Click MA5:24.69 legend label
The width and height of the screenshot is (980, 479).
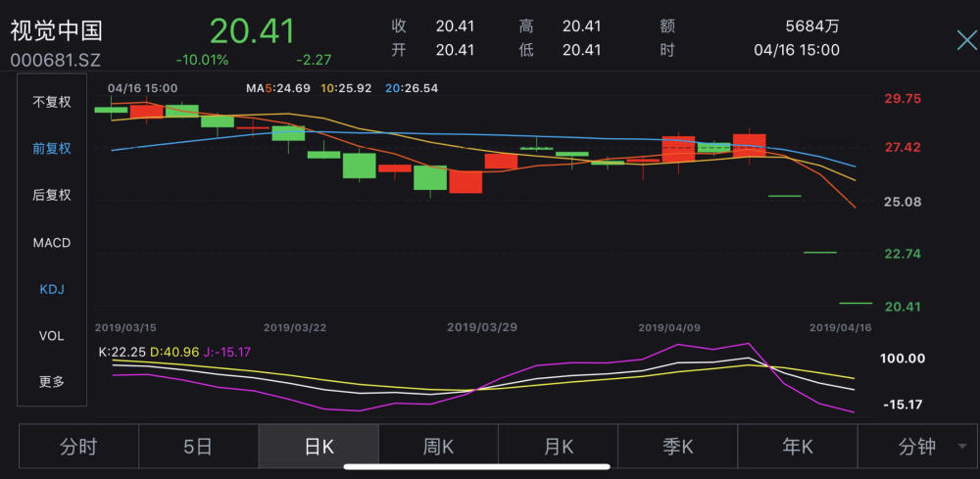[x=278, y=89]
